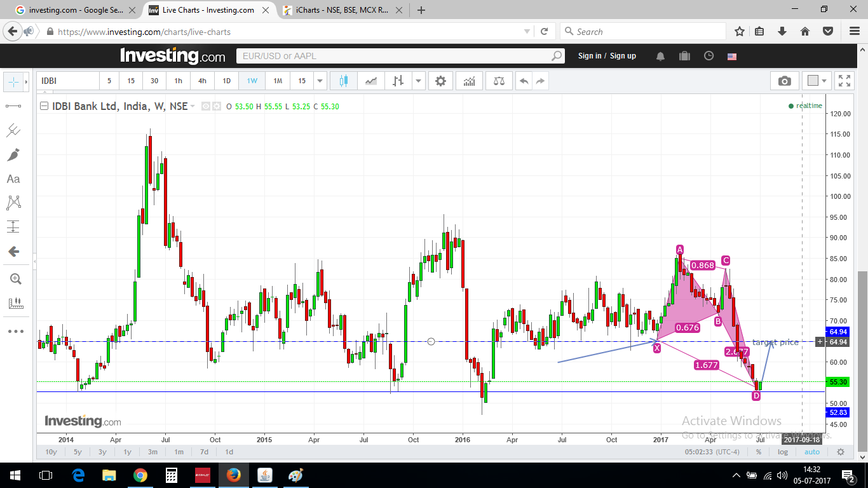Viewport: 868px width, 488px height.
Task: Open the portfolio briefcase icon
Action: (684, 56)
